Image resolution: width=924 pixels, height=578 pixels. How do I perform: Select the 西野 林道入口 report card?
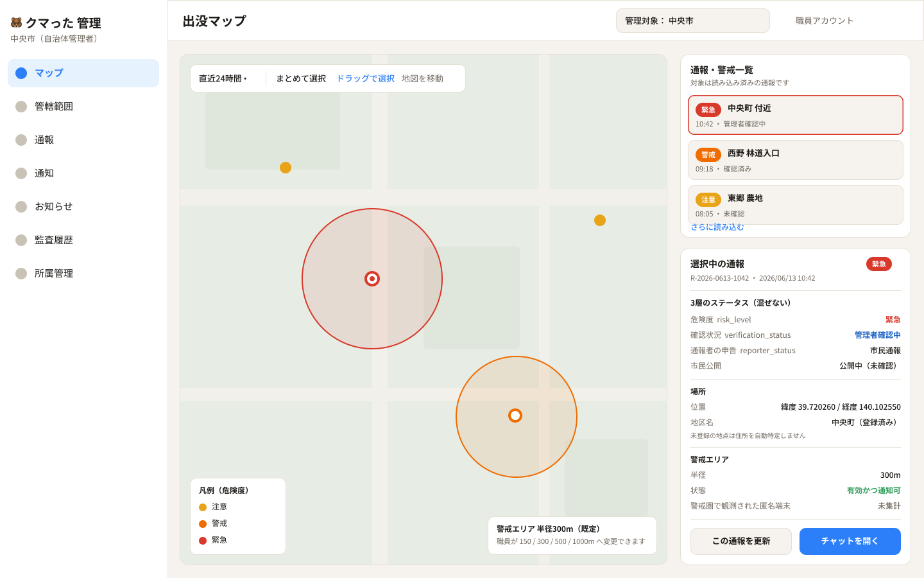point(796,160)
